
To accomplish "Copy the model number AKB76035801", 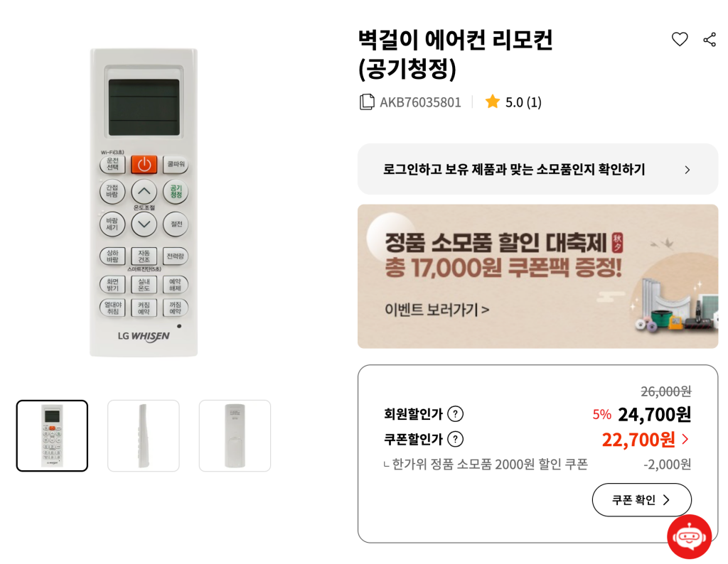I will coord(367,102).
